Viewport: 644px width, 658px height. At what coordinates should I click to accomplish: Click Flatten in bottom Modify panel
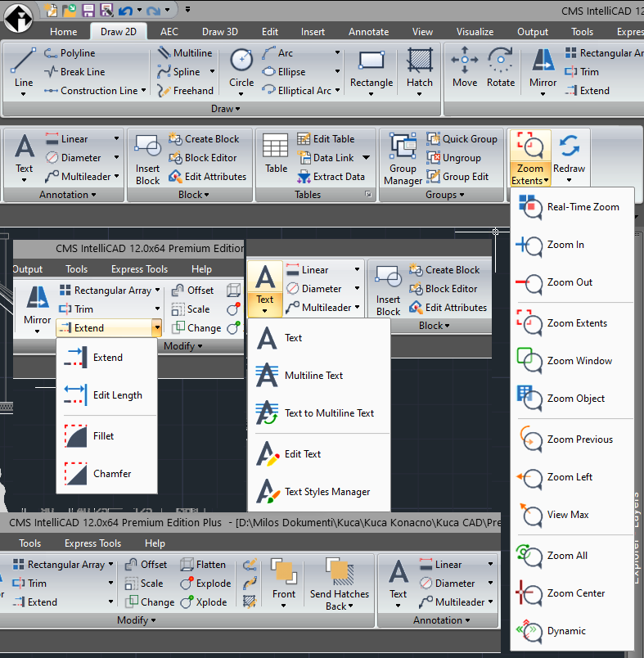click(x=203, y=565)
